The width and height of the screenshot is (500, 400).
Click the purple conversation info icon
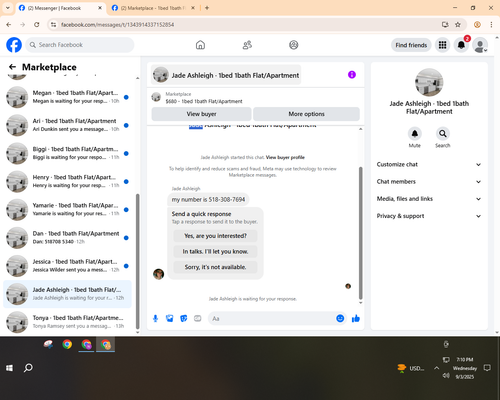point(352,75)
